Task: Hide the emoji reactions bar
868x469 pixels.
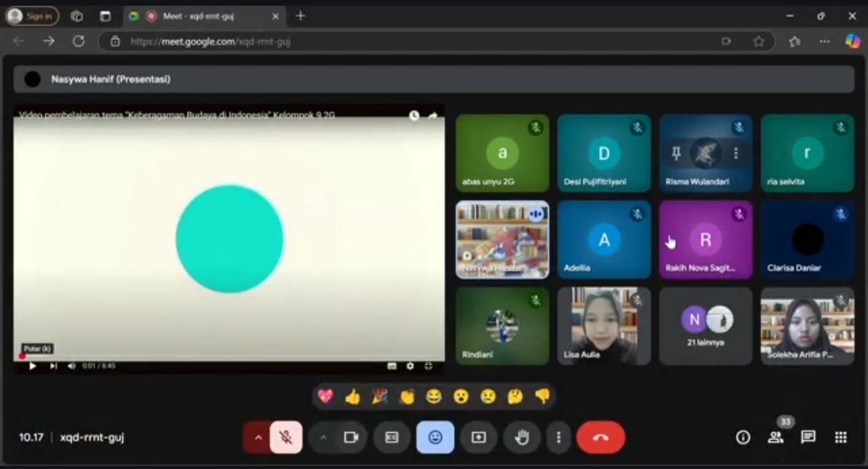Action: click(x=435, y=438)
